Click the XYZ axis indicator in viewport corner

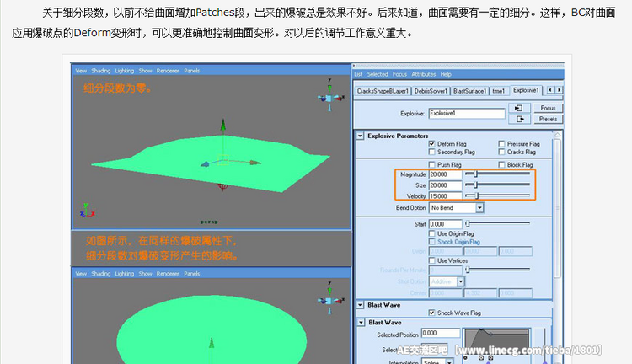tap(87, 210)
